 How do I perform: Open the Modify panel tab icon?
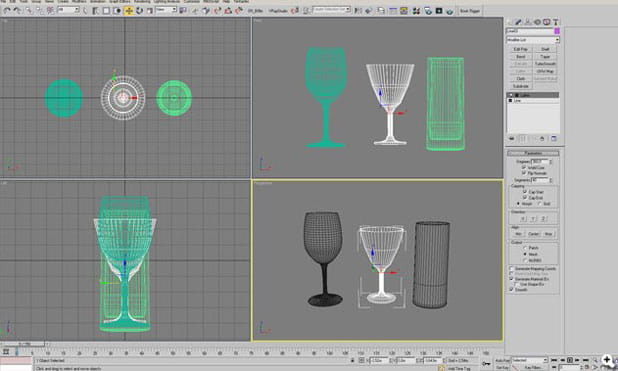[x=519, y=22]
